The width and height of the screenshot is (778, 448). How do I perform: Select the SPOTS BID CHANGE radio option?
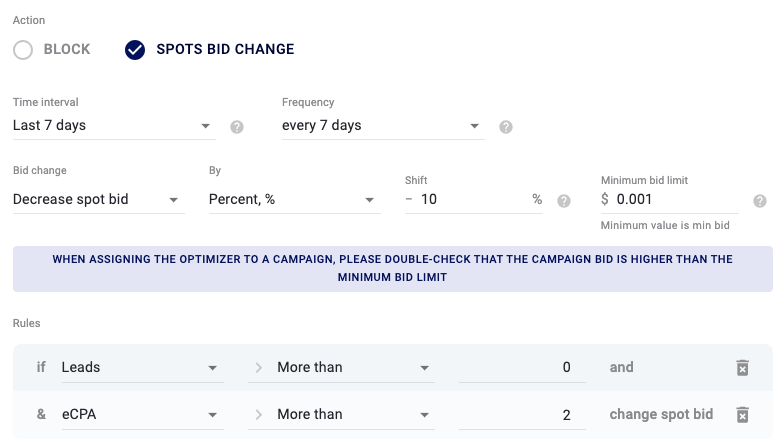tap(135, 50)
